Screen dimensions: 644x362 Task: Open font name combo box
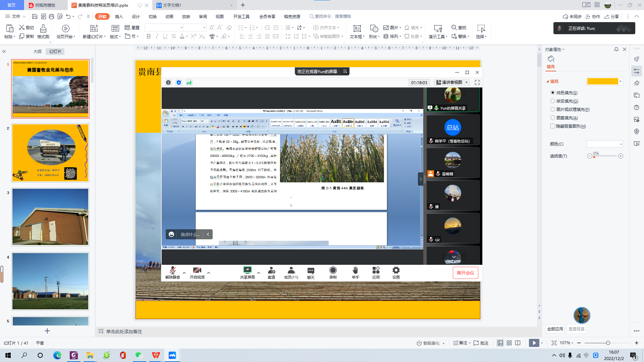click(164, 27)
